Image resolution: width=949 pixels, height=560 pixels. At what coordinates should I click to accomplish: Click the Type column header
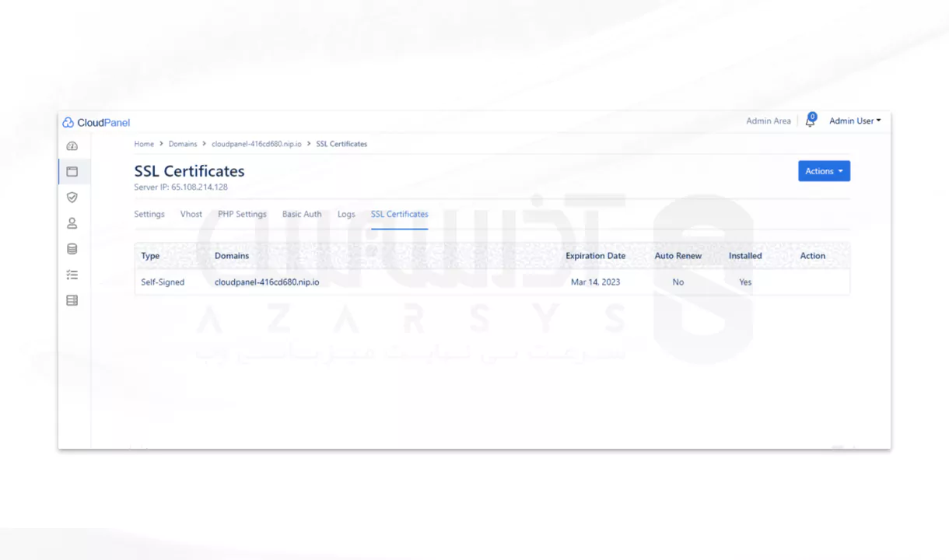click(150, 256)
